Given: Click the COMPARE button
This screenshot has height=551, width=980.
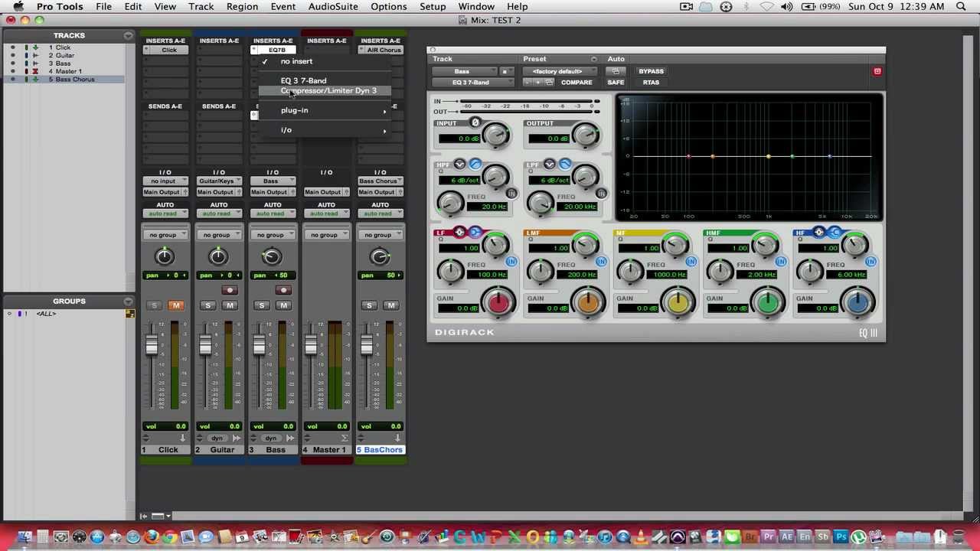Looking at the screenshot, I should [577, 82].
